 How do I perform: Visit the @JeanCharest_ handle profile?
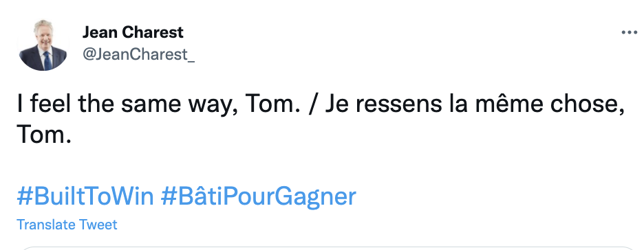click(139, 54)
